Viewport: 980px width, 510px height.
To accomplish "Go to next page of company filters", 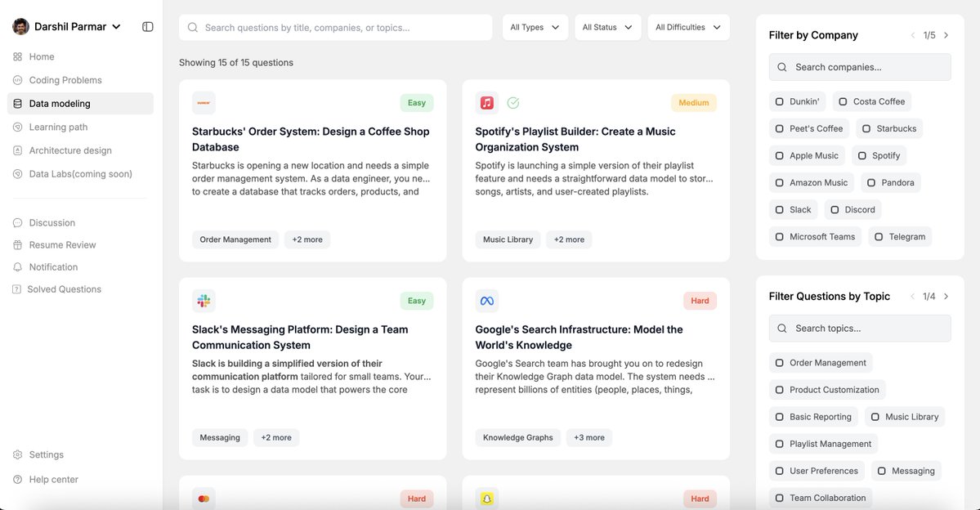I will coord(946,36).
